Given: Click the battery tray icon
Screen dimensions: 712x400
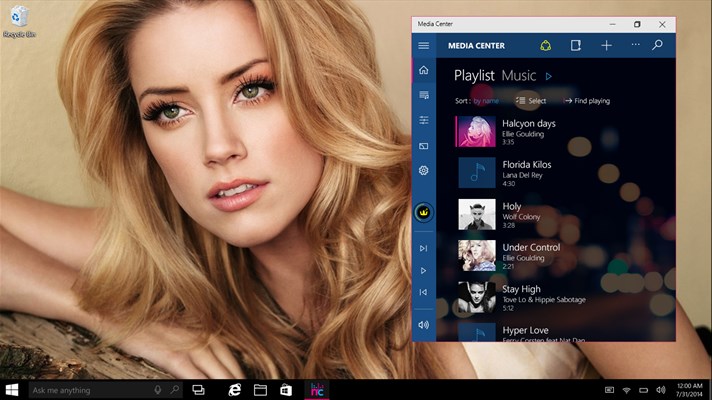Looking at the screenshot, I should 643,390.
